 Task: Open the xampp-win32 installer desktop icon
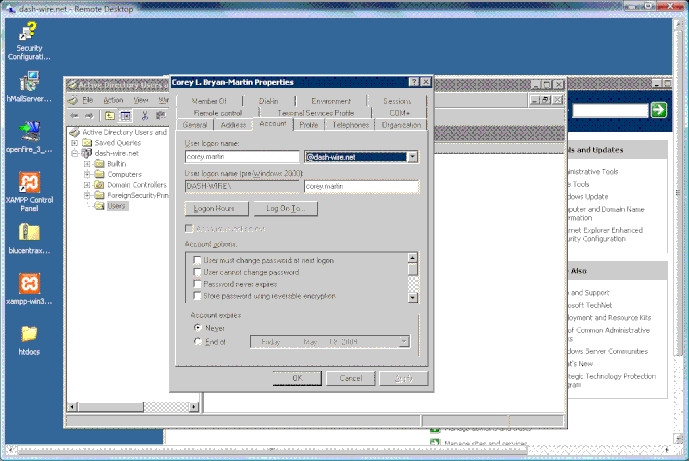[29, 290]
